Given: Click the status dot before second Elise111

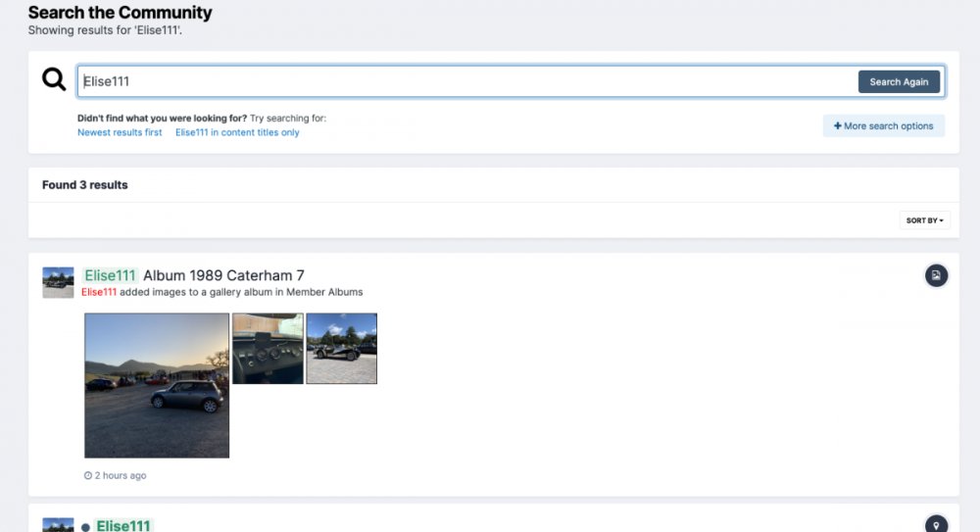Looking at the screenshot, I should pos(86,527).
